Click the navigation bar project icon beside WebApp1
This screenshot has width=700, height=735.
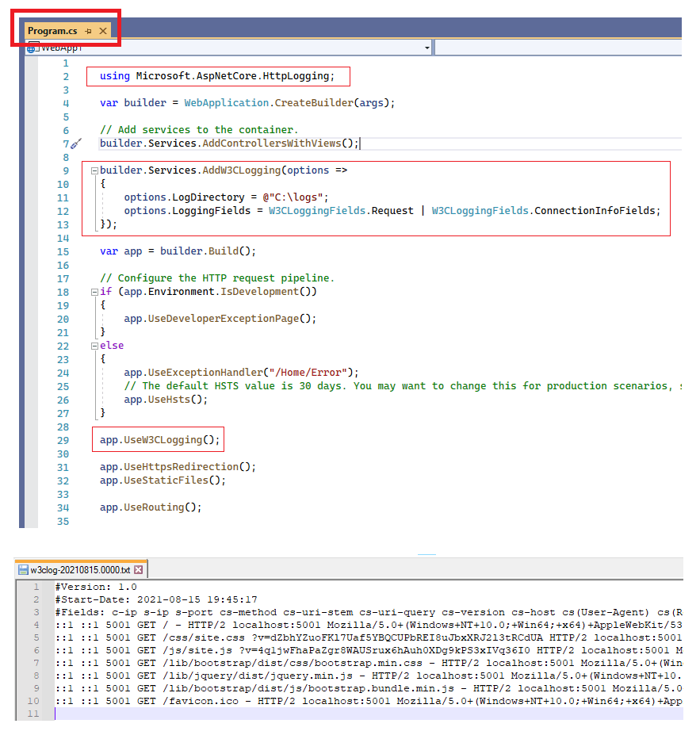(31, 47)
